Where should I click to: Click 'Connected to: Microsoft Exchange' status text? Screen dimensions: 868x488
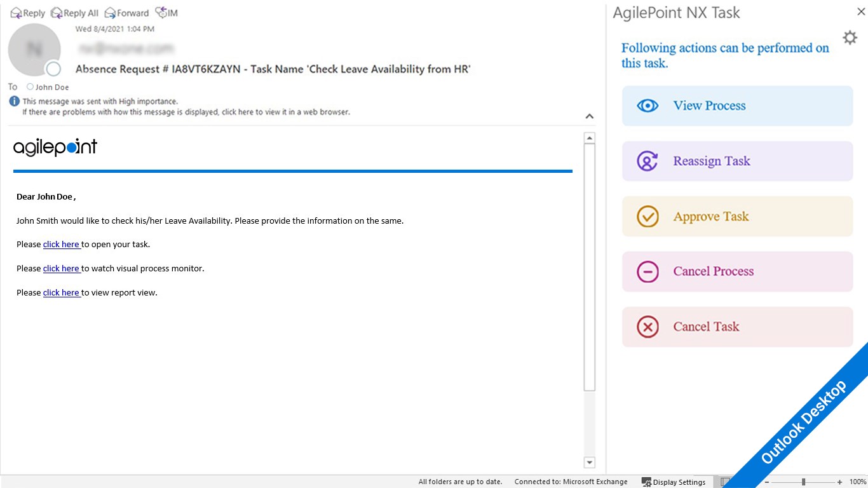click(x=571, y=482)
